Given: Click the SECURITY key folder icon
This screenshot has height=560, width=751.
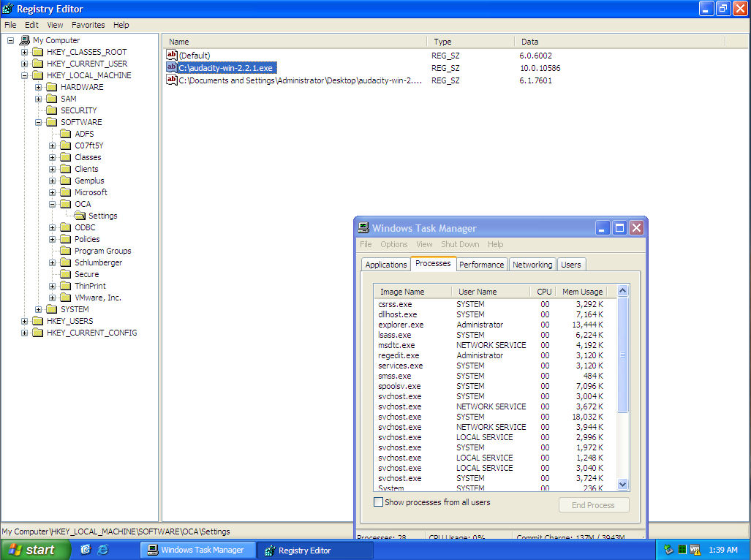Looking at the screenshot, I should pos(52,110).
